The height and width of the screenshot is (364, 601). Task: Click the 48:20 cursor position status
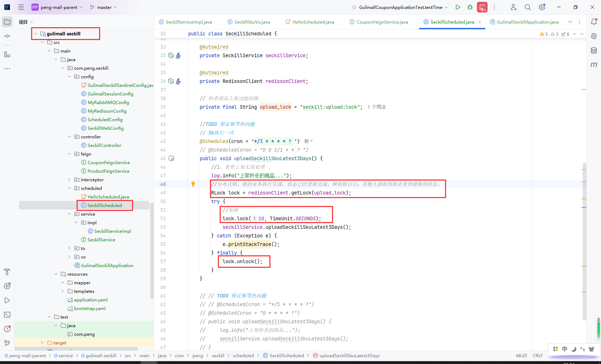coord(521,355)
